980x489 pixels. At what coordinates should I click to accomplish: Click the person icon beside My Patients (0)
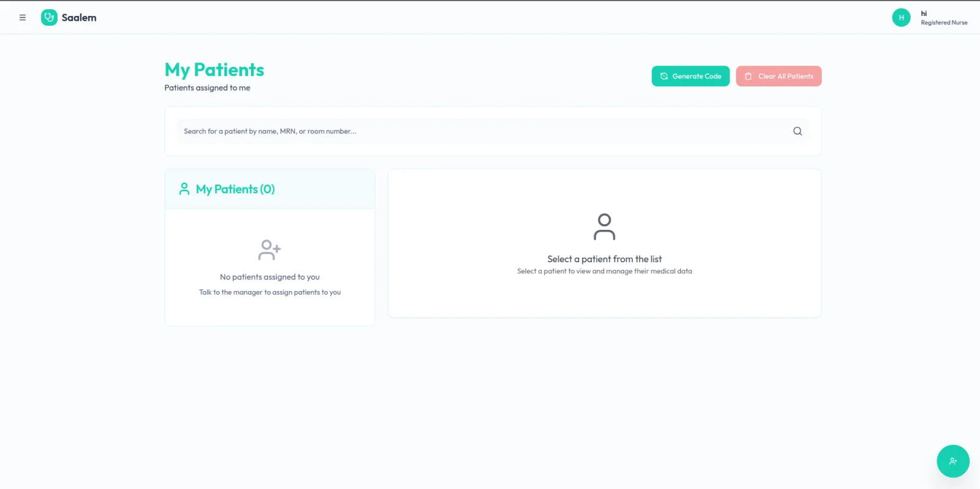coord(184,189)
